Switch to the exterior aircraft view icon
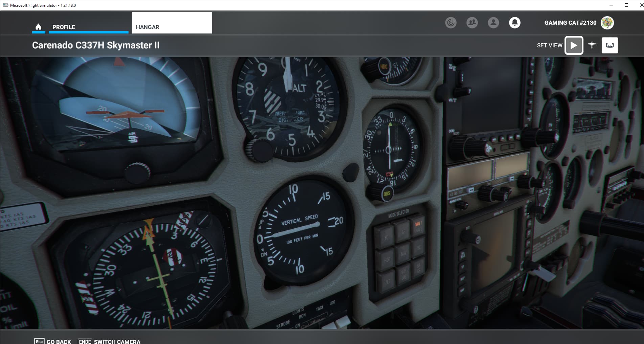Screen dimensions: 644x344 click(x=592, y=45)
